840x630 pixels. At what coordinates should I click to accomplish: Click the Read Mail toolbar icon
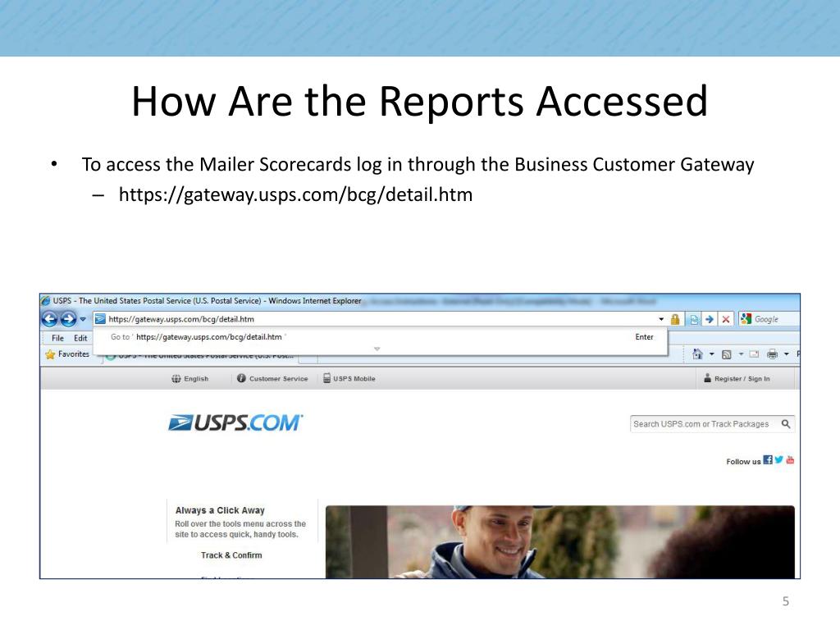point(754,354)
